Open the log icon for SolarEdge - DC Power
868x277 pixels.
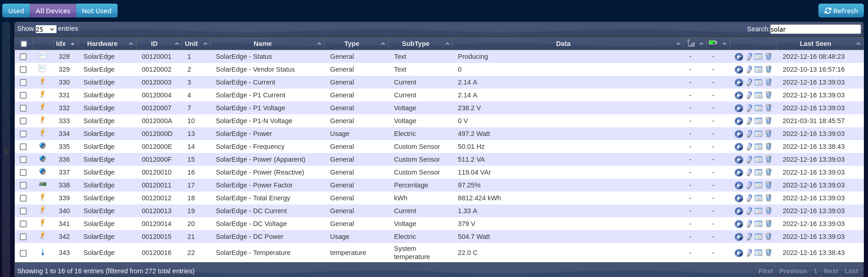click(759, 237)
